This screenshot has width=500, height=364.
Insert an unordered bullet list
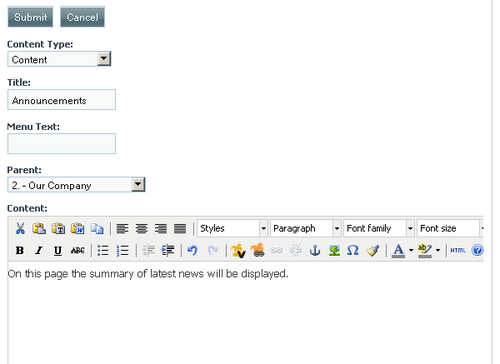pos(103,250)
